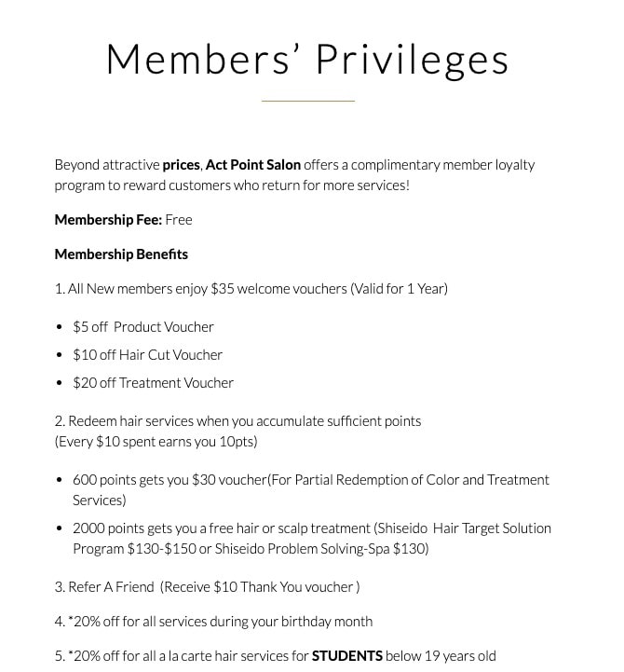Click the $35 welcome vouchers line

coord(251,289)
